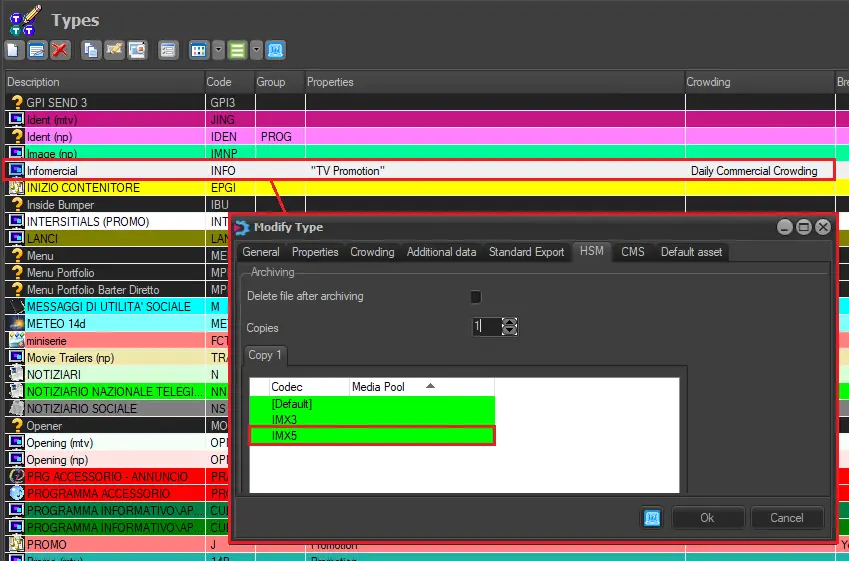Click the Modify type toolbar icon
Viewport: 849px width, 561px height.
37,50
